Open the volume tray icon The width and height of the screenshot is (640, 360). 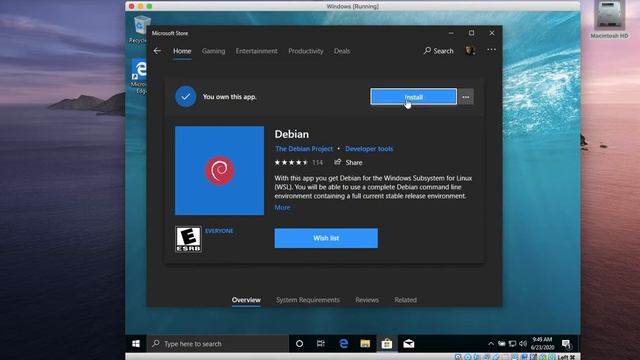coord(523,344)
